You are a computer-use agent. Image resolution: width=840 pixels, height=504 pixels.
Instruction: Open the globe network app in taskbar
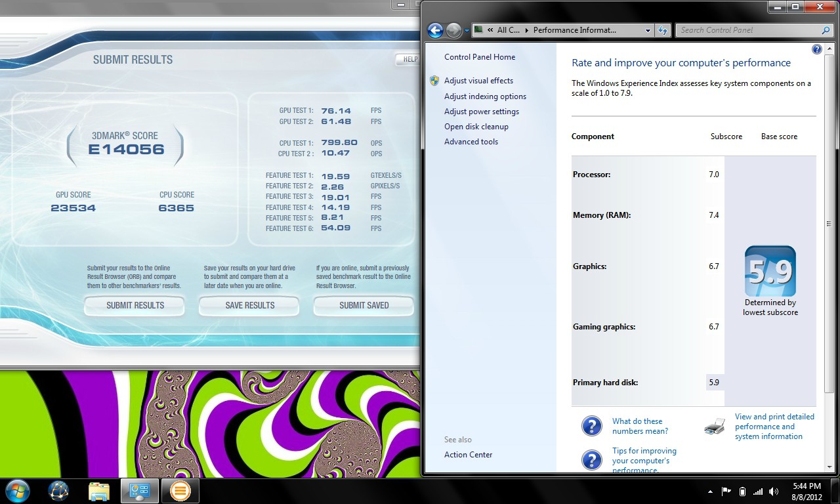coord(59,490)
